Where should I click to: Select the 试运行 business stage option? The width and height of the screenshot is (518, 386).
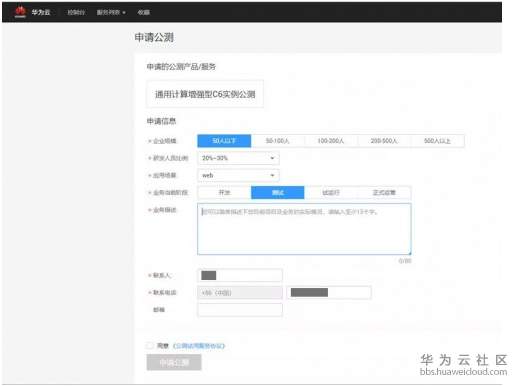click(x=331, y=192)
